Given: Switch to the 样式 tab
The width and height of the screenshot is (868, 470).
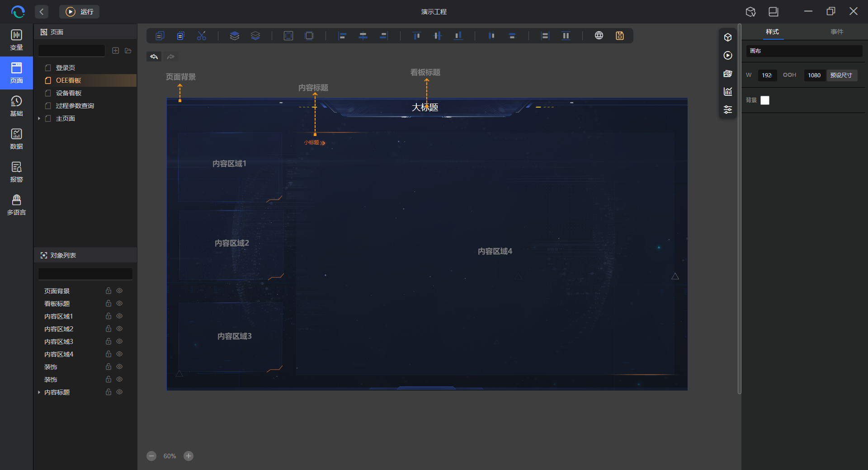Looking at the screenshot, I should pos(773,32).
